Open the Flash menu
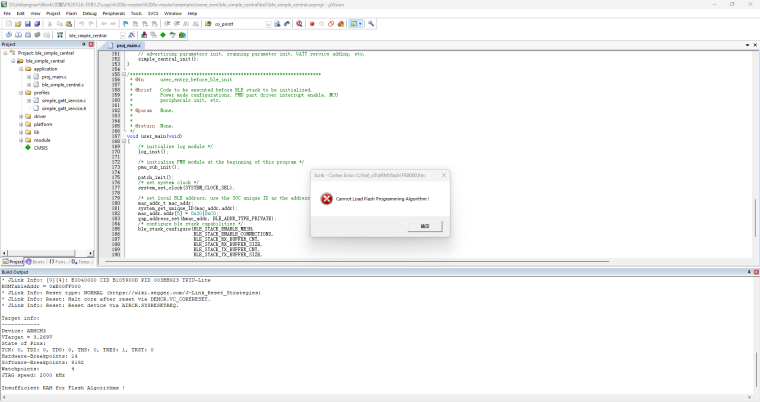The image size is (760, 402). 71,14
